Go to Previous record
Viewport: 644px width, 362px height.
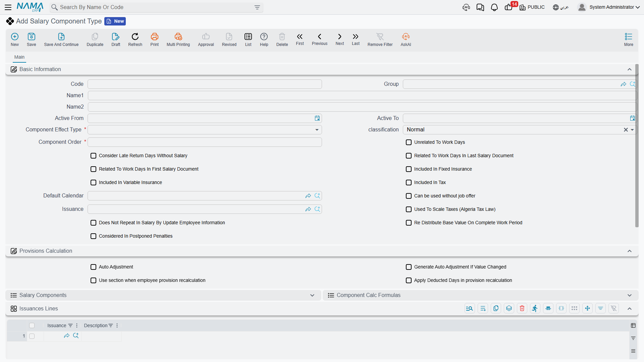point(320,39)
